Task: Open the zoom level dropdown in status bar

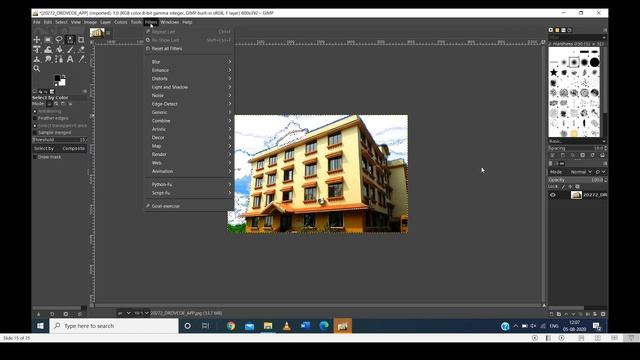Action: coord(141,313)
